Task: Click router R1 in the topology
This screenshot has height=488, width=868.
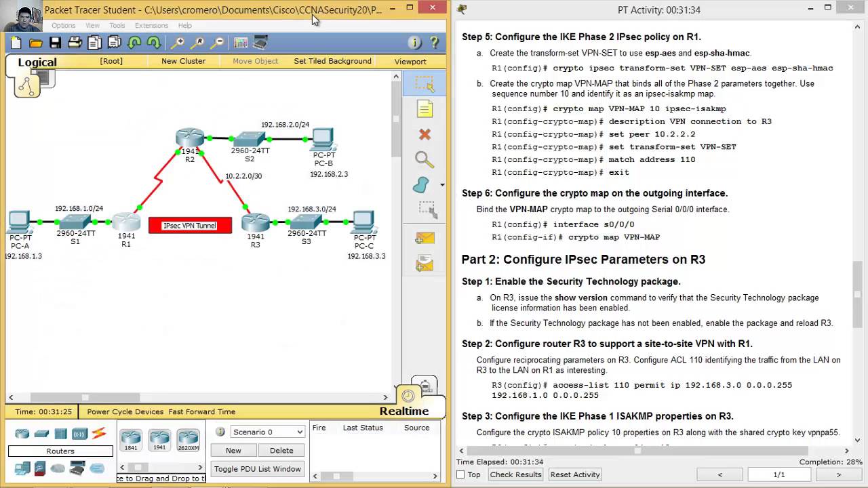Action: pos(126,221)
